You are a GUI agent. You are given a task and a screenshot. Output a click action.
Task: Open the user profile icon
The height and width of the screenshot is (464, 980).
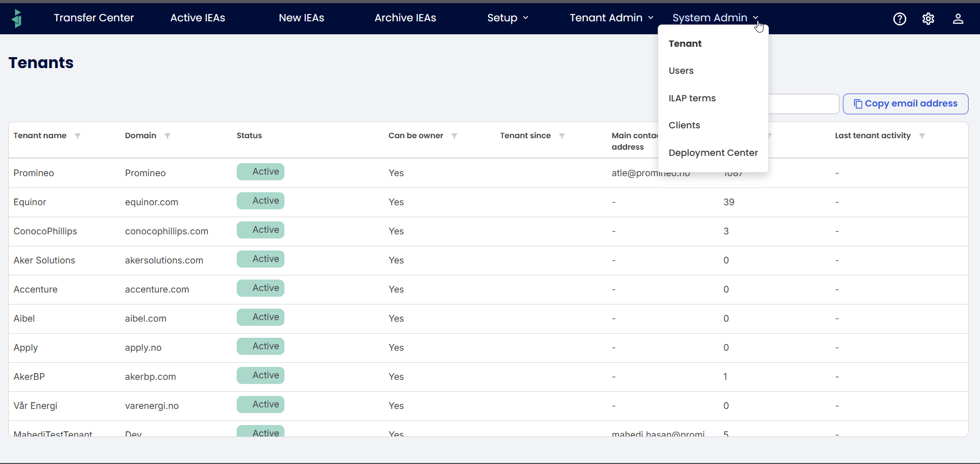(x=958, y=19)
